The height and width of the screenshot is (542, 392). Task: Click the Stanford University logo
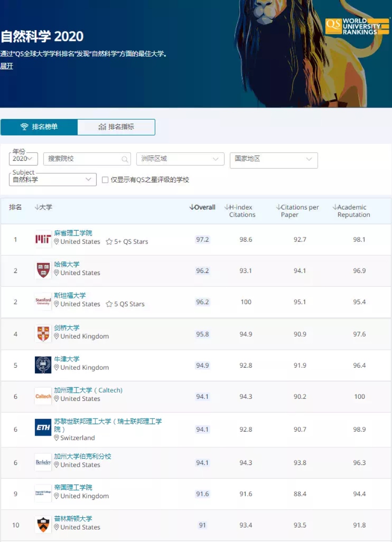43,301
